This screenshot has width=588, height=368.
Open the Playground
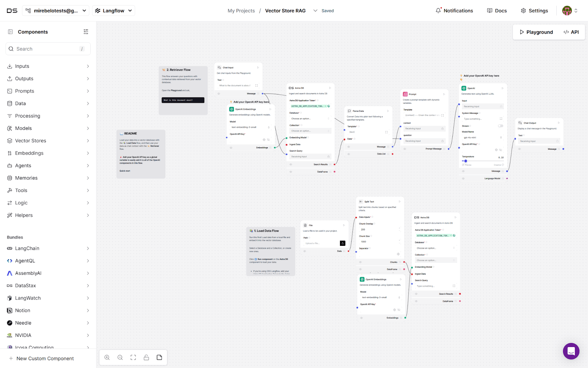tap(536, 32)
